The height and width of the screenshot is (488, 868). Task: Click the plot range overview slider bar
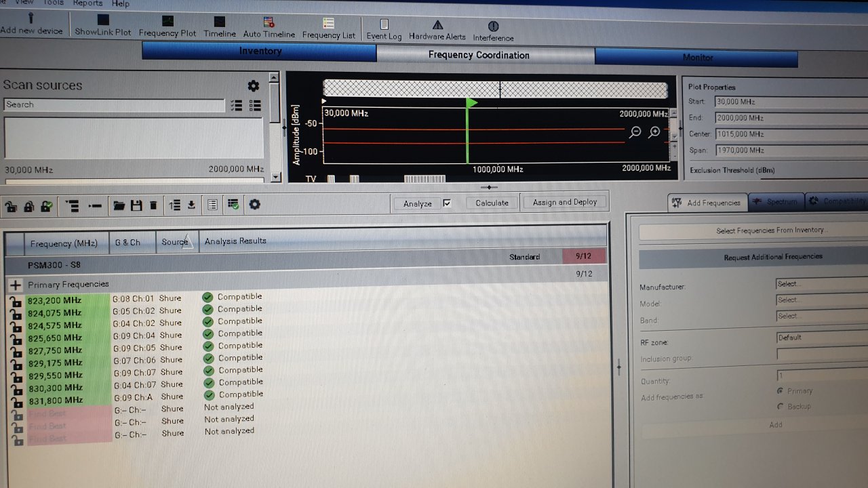click(x=495, y=89)
